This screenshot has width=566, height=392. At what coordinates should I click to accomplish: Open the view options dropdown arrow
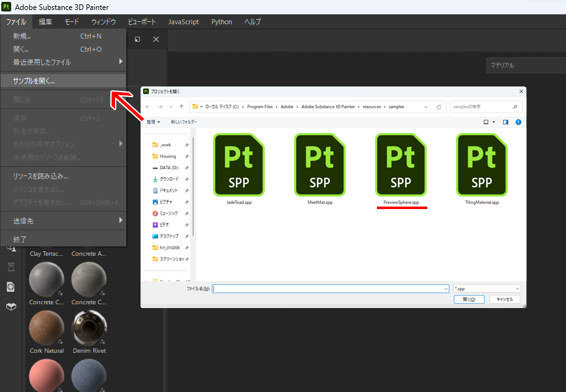click(x=494, y=122)
